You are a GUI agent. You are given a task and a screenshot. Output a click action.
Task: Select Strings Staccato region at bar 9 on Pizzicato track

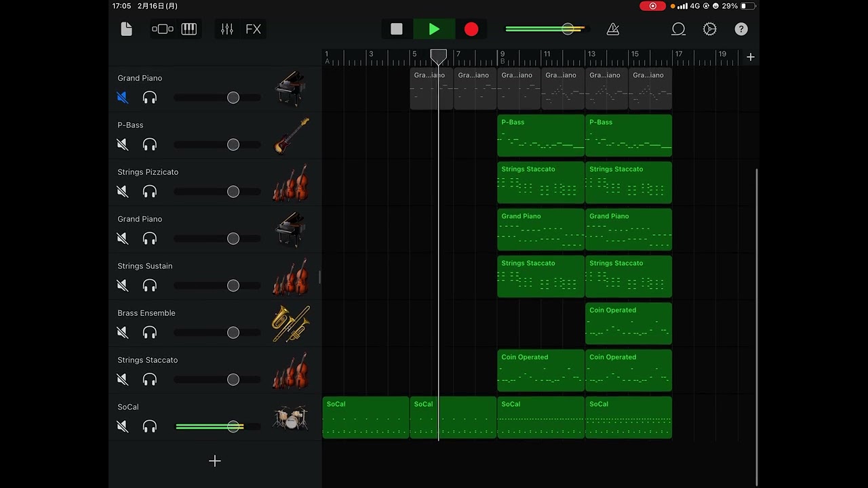click(x=540, y=182)
